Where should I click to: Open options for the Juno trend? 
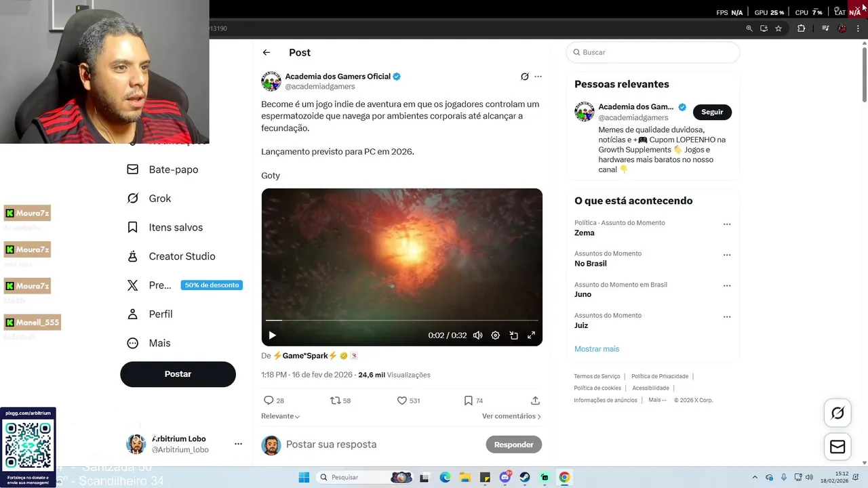point(727,286)
